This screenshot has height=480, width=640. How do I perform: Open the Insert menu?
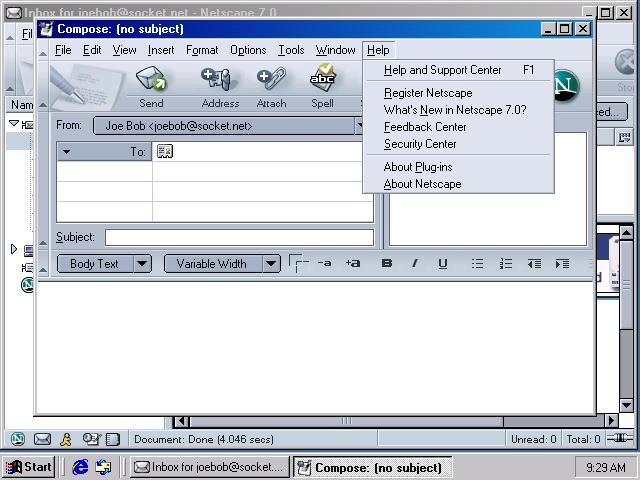[161, 50]
